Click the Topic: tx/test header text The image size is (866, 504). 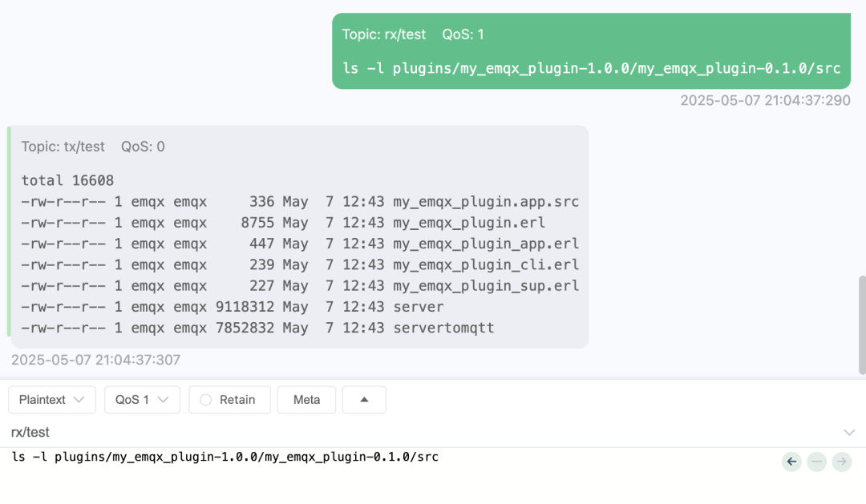pos(63,147)
